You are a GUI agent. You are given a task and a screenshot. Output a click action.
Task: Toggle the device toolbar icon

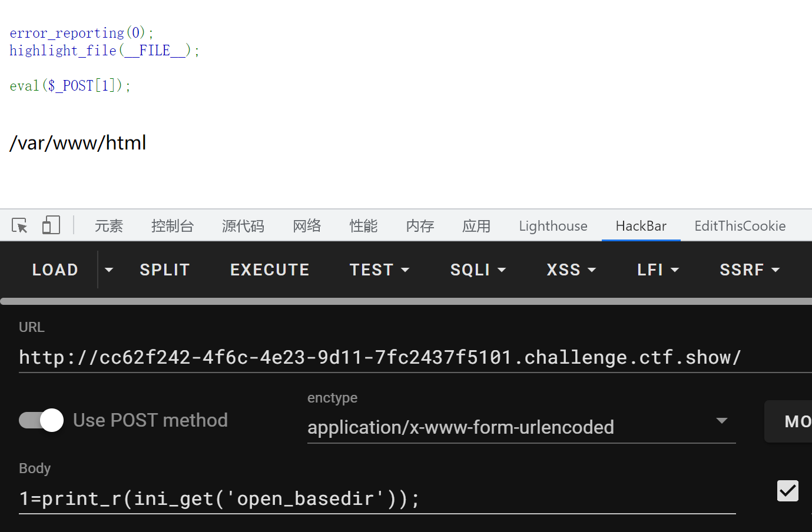click(x=51, y=225)
